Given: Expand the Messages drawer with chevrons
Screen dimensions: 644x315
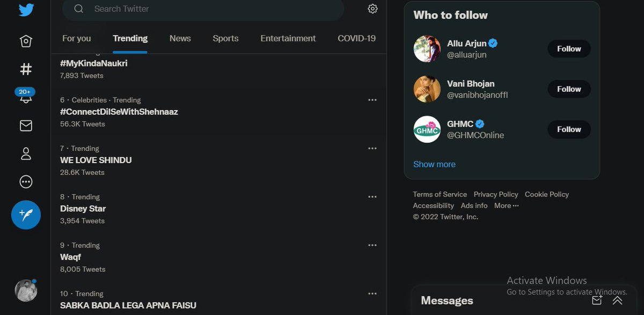Looking at the screenshot, I should 617,301.
